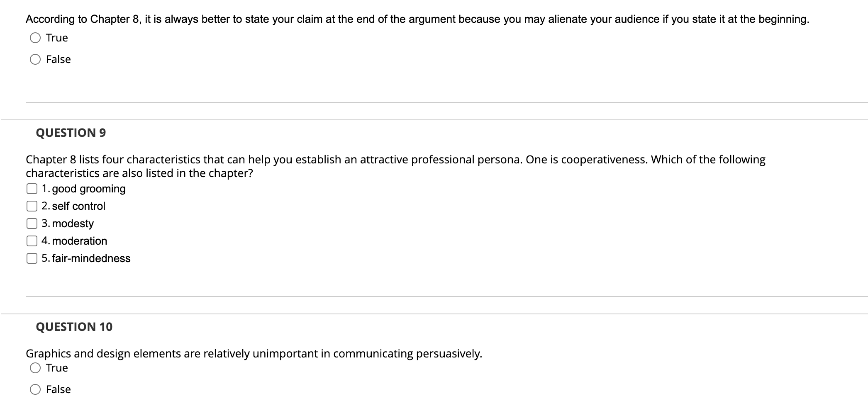
Task: Click the 'moderation' option label text
Action: 80,241
